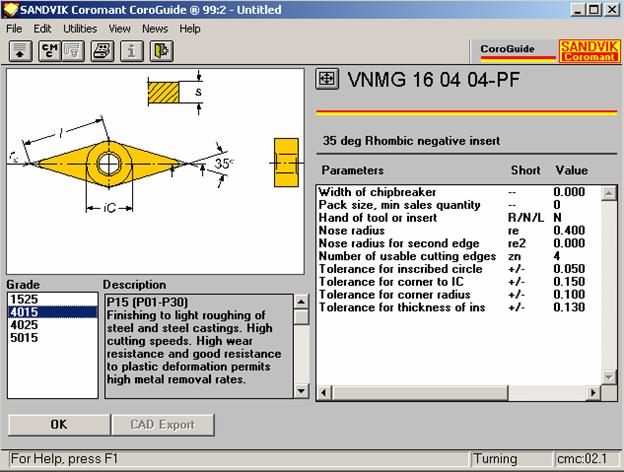
Task: Click the horizontal scrollbar thumb under parameters
Action: (x=419, y=393)
